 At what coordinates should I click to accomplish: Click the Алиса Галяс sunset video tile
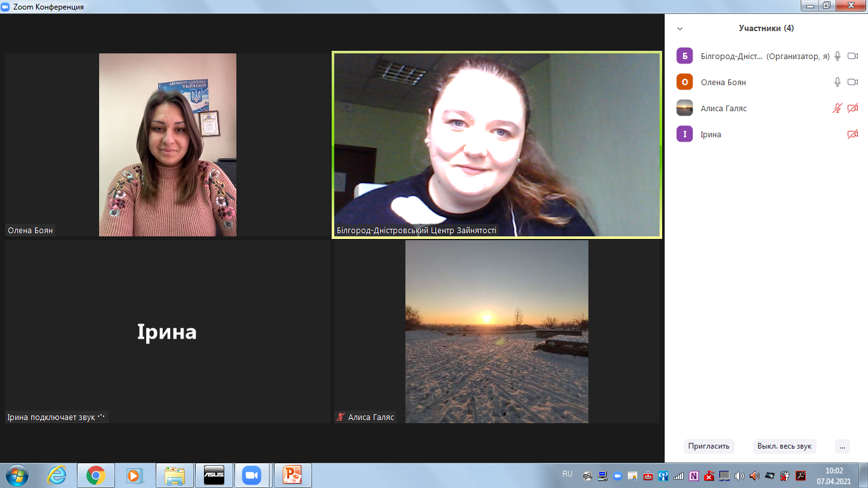tap(497, 331)
